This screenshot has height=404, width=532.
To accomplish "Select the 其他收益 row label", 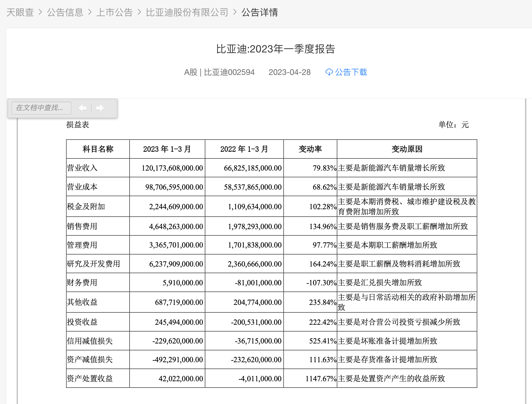I will click(82, 302).
